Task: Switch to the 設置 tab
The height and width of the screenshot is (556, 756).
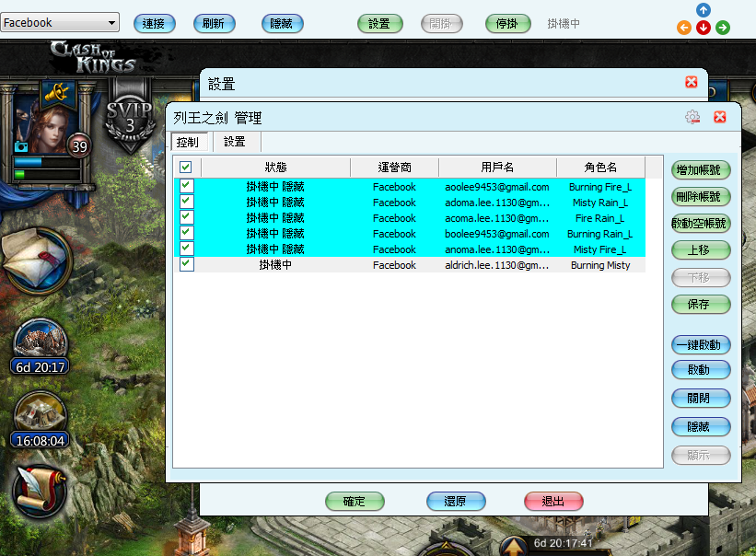Action: click(236, 142)
